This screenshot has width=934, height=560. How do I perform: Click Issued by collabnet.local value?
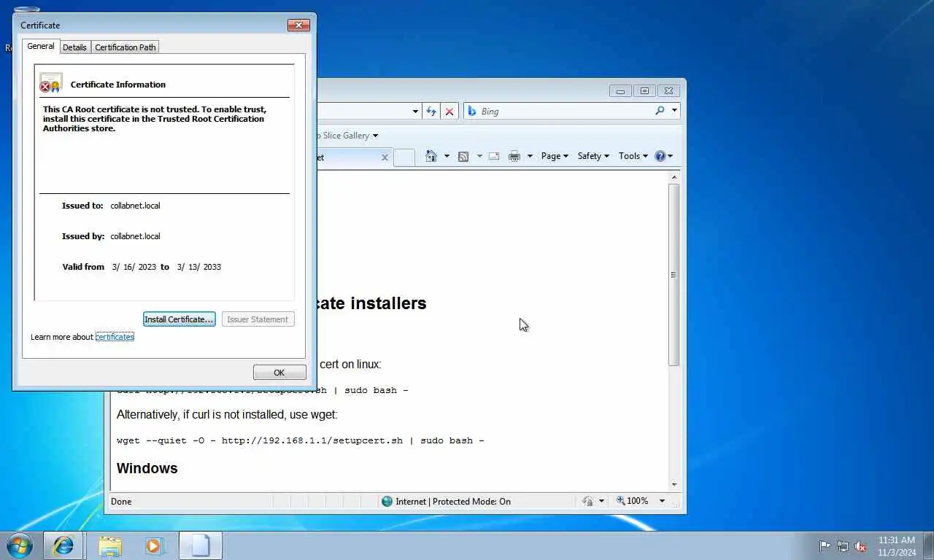coord(135,236)
